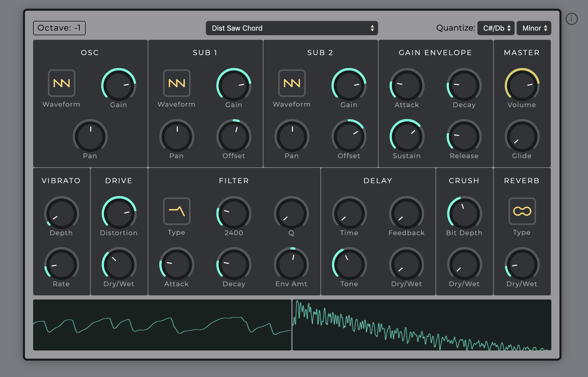The image size is (588, 377).
Task: Click the Gain Envelope Sustain knob
Action: pyautogui.click(x=407, y=137)
